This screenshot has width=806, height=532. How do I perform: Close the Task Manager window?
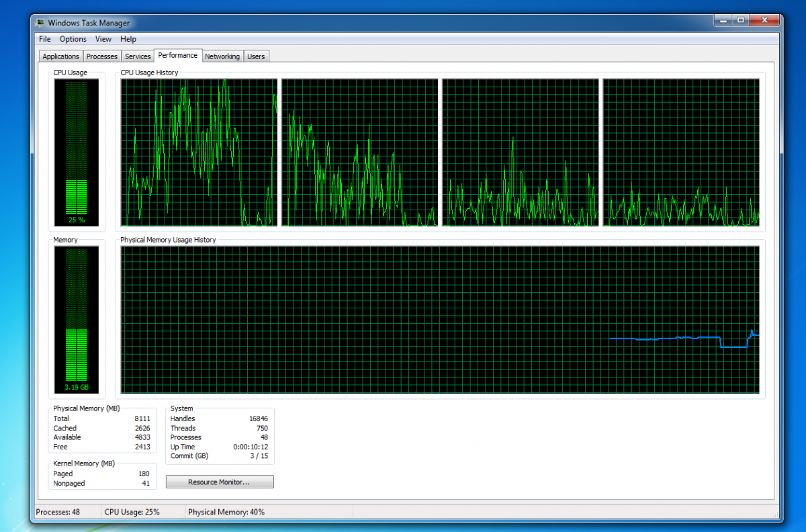[764, 21]
